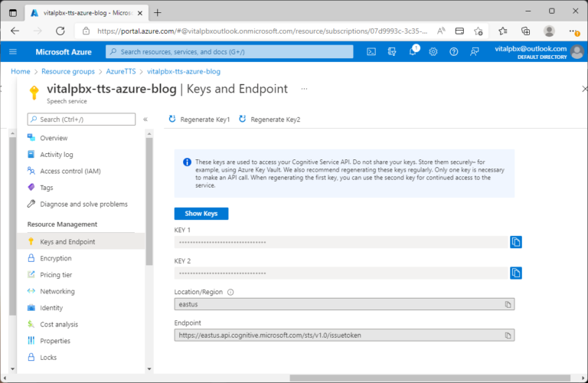Click the Location/Region info icon

tap(230, 292)
